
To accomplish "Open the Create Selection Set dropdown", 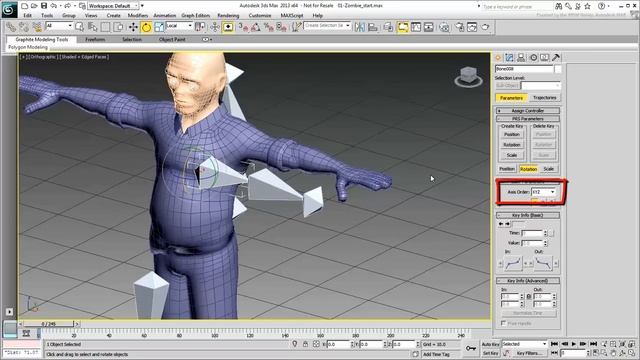I will tap(327, 26).
